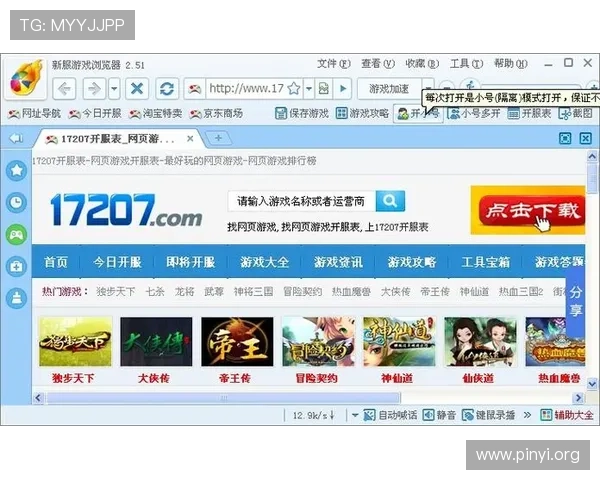The width and height of the screenshot is (600, 480).
Task: Click the 分享 side tab
Action: click(x=576, y=300)
